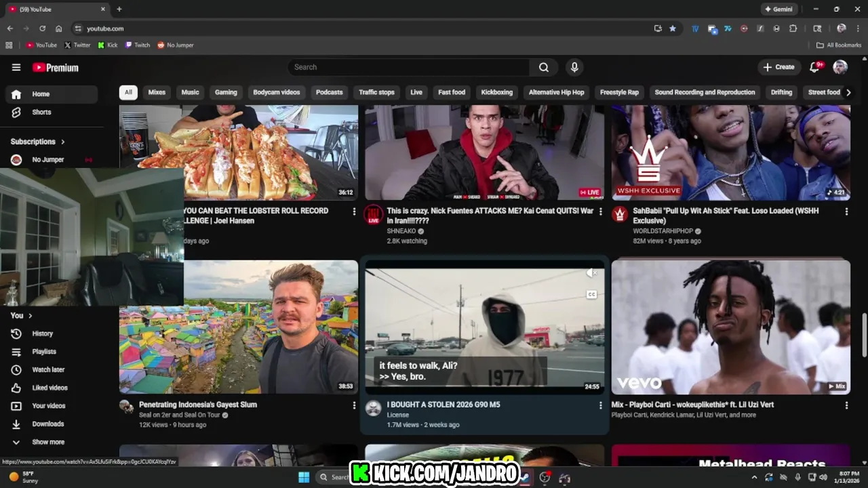This screenshot has width=868, height=488.
Task: Reload the page
Action: click(x=42, y=28)
